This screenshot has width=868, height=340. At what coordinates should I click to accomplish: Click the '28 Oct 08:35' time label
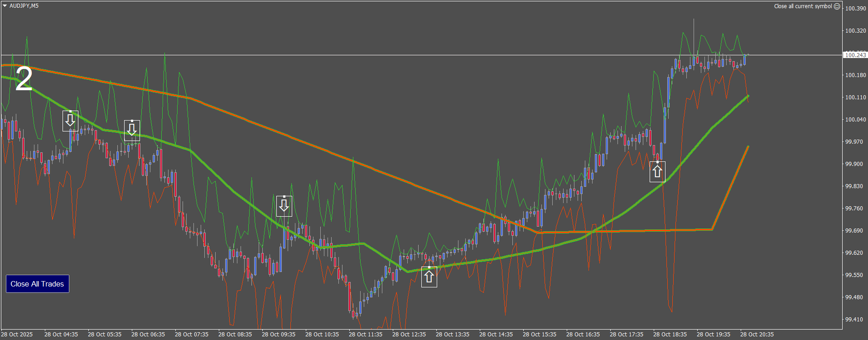point(235,335)
